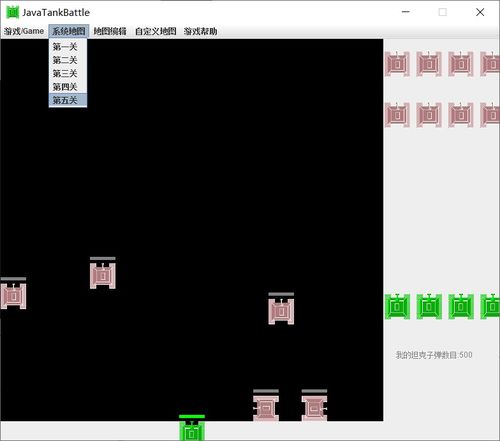The image size is (500, 441).
Task: Open the 游戏/Game menu
Action: click(24, 31)
